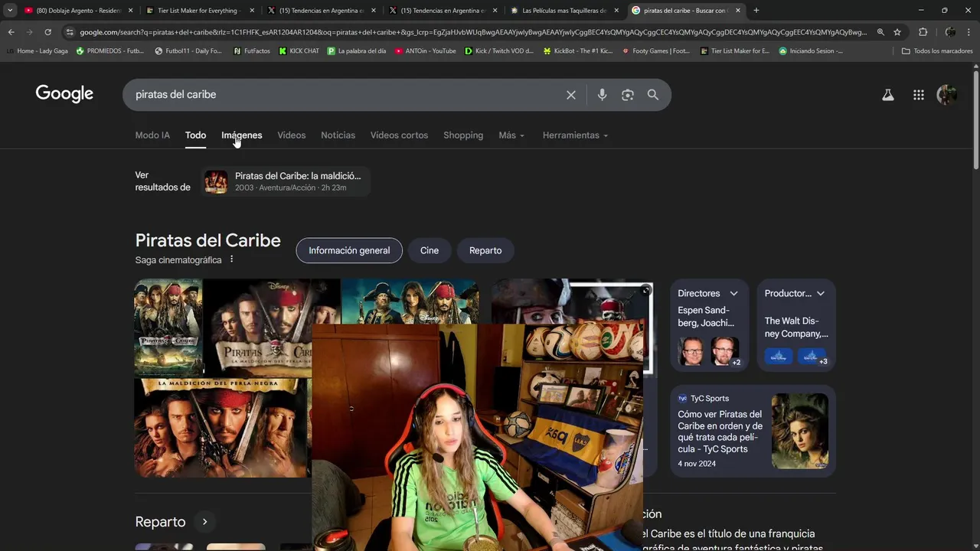The image size is (980, 551).
Task: Clear the search box with the X icon
Action: [571, 95]
